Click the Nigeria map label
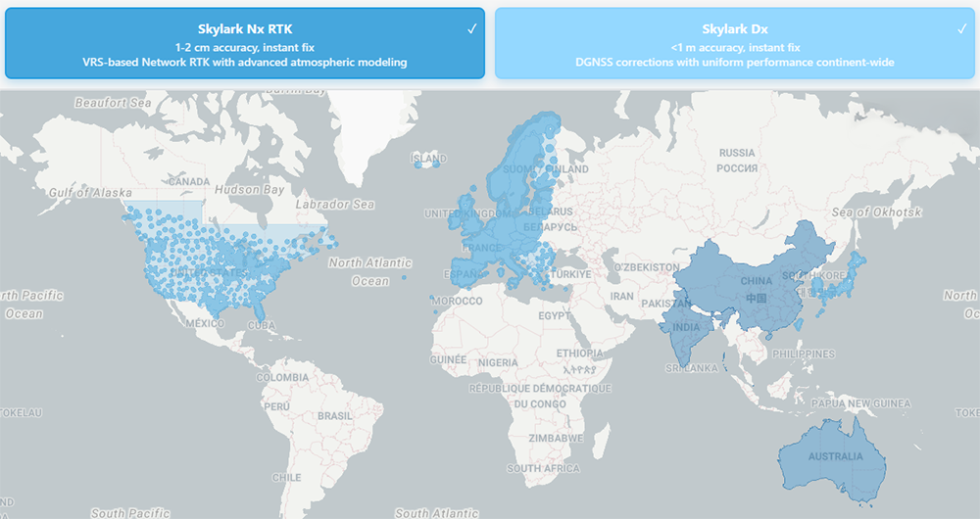980x519 pixels. pos(498,363)
